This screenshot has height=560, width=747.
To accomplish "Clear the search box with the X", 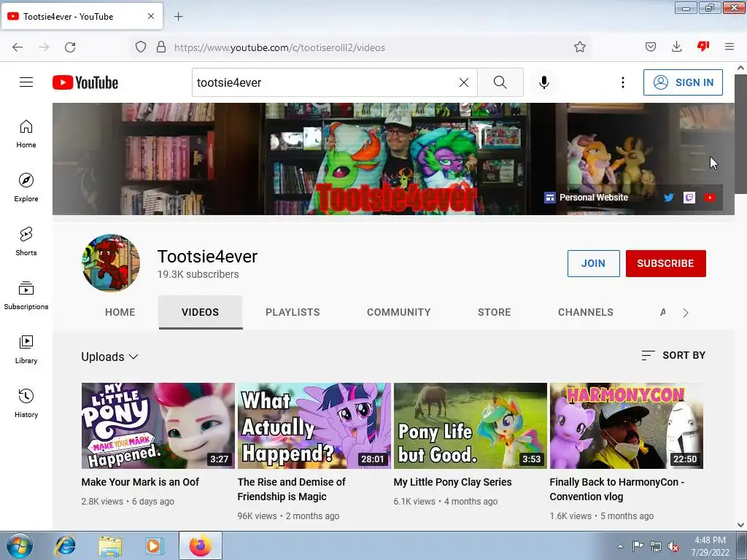I will [463, 82].
